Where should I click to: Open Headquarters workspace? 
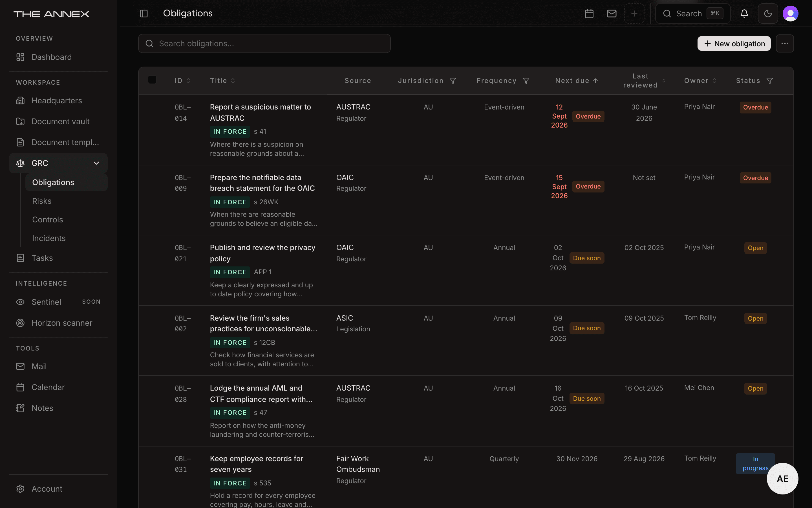point(58,100)
